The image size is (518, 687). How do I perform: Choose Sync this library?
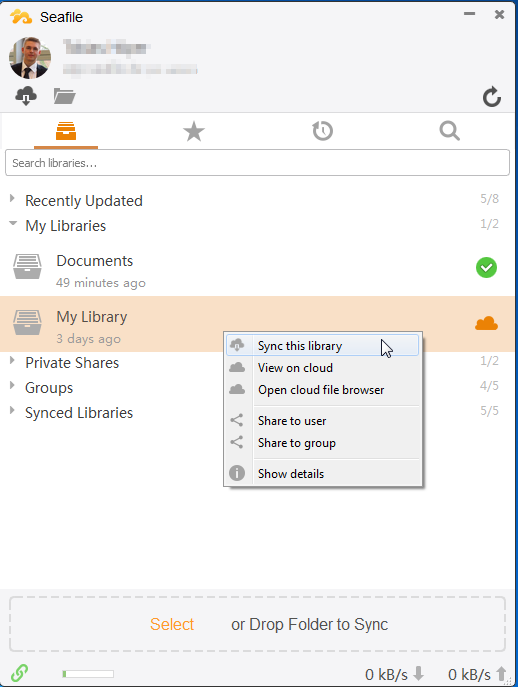323,346
